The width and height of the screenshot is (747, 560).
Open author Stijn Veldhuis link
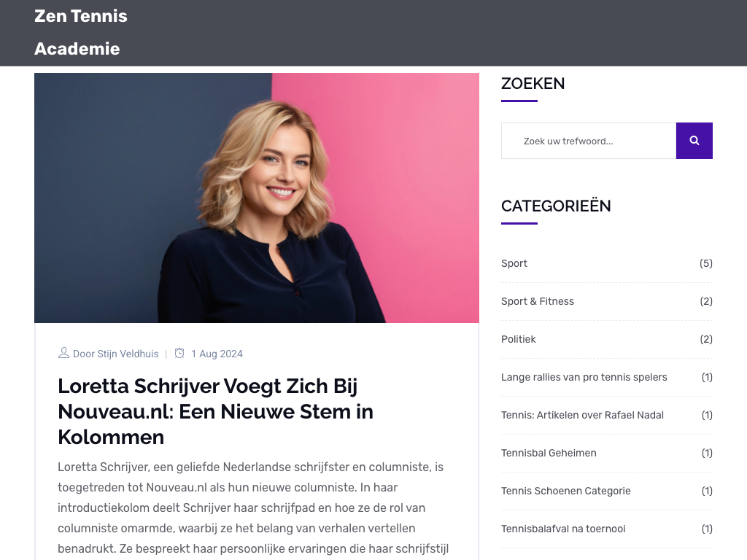(x=115, y=354)
